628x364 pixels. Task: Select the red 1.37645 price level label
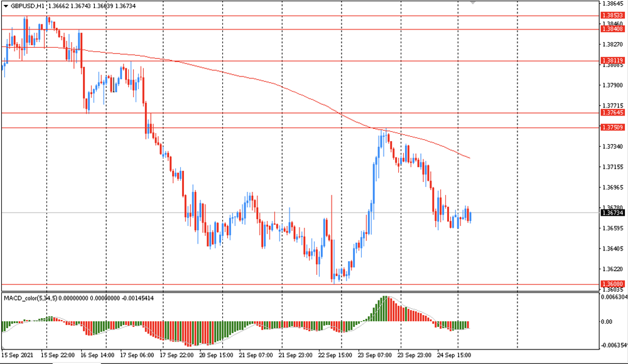point(613,112)
